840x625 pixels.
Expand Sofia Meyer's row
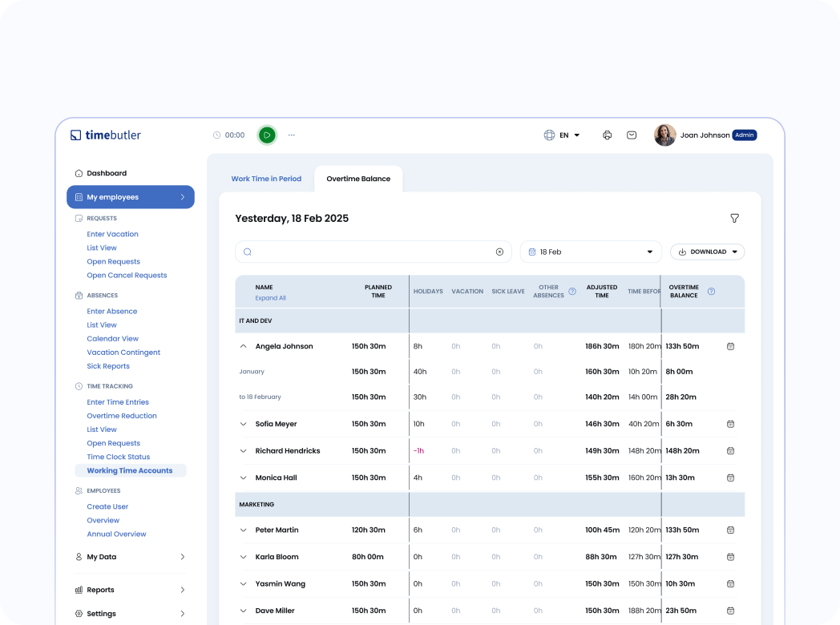coord(243,424)
